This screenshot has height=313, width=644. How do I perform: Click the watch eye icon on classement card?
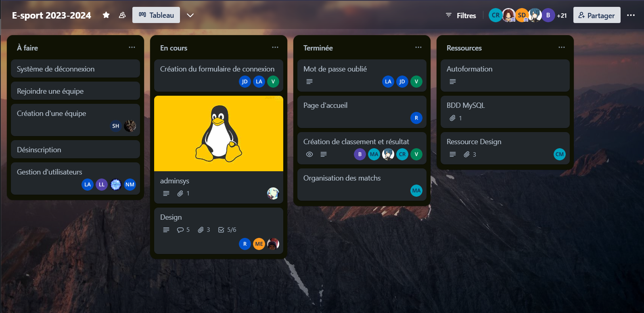[x=309, y=154]
